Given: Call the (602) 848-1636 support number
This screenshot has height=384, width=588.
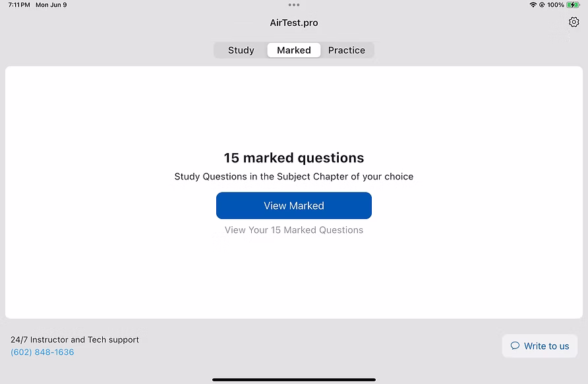Looking at the screenshot, I should [42, 352].
